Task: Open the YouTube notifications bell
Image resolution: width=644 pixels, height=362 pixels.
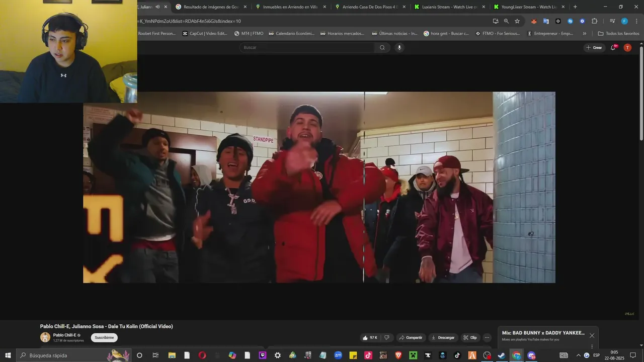Action: [x=613, y=47]
